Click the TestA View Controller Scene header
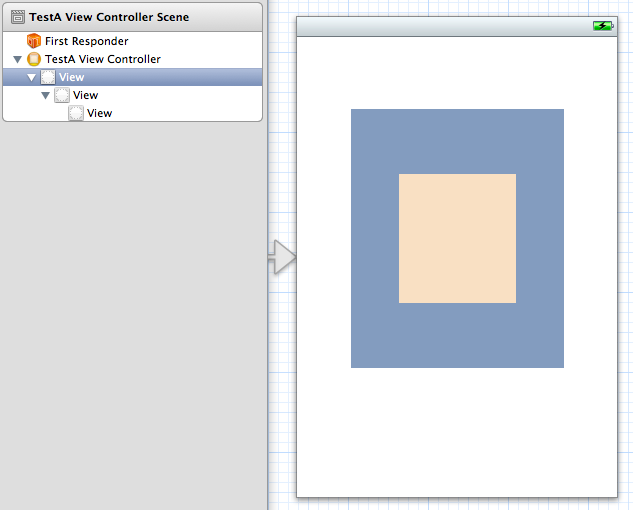This screenshot has height=510, width=633. coord(132,17)
